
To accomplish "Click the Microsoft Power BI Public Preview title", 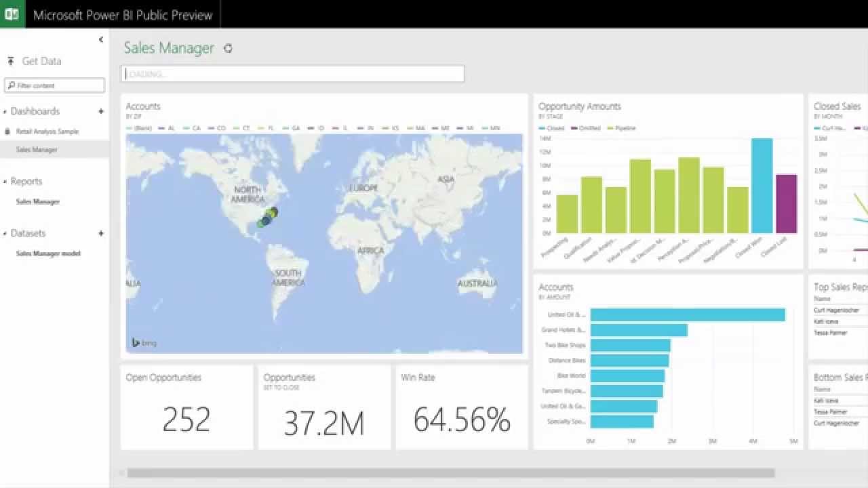I will coord(123,15).
